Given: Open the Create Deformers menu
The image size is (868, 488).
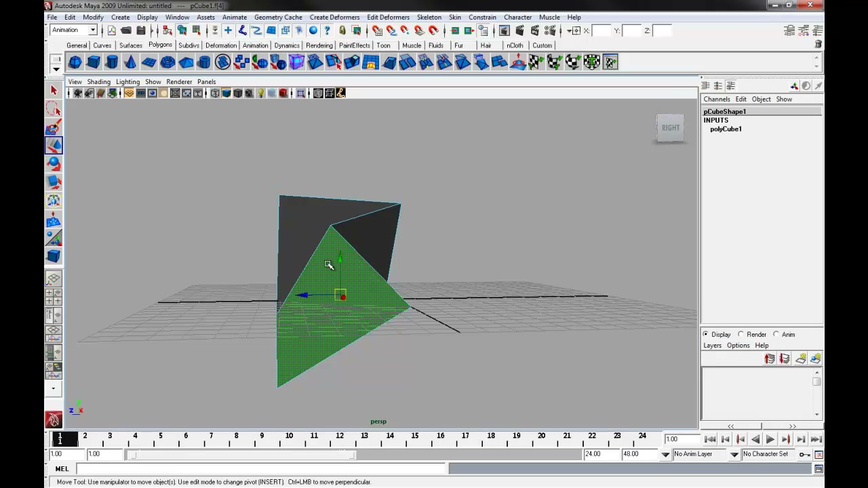Looking at the screenshot, I should pos(334,17).
